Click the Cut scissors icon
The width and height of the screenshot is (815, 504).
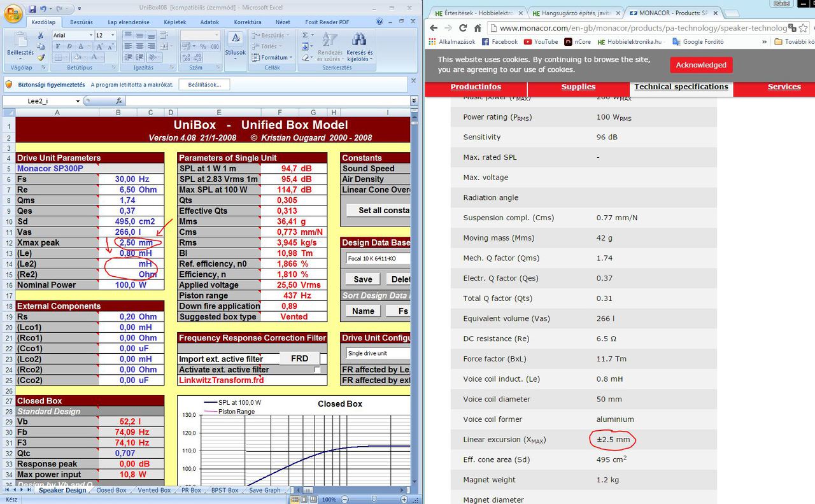tap(41, 36)
